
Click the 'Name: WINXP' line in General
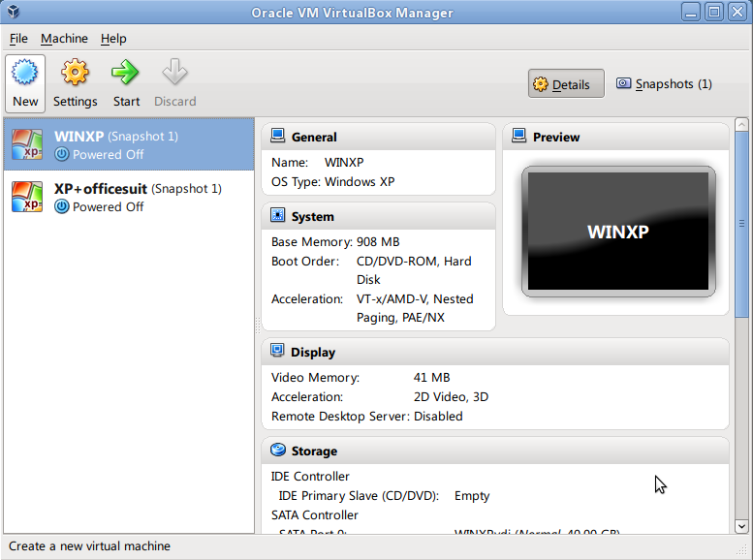tap(318, 163)
